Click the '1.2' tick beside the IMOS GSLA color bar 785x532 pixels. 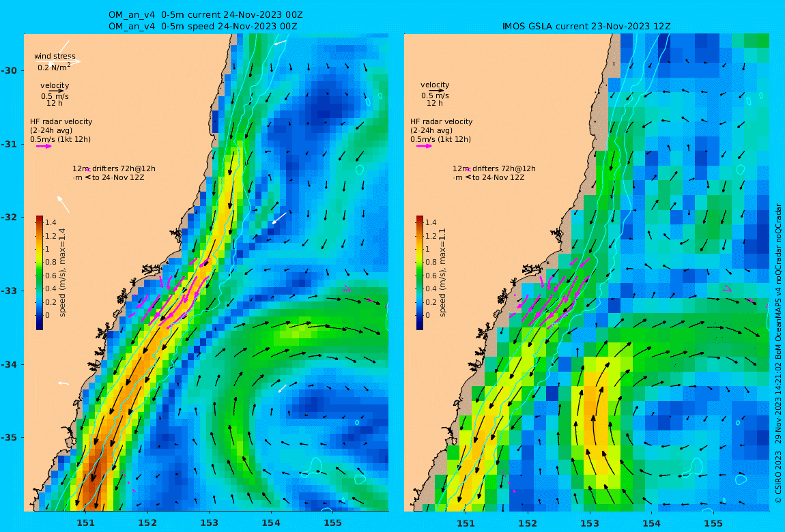pyautogui.click(x=431, y=236)
